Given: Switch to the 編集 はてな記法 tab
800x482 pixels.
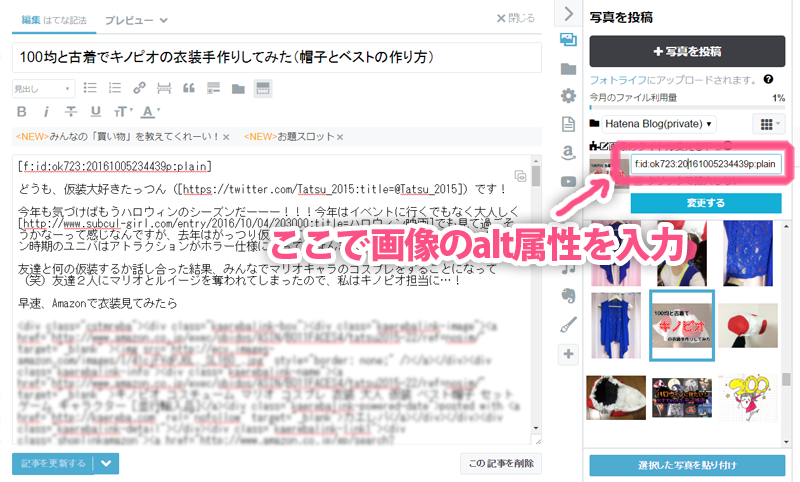Looking at the screenshot, I should tap(54, 20).
